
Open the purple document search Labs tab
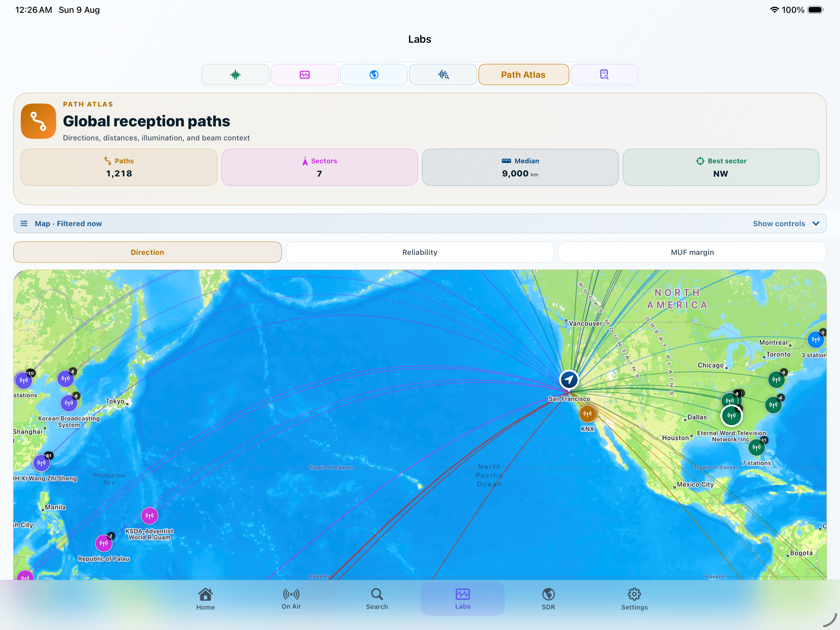(x=604, y=74)
